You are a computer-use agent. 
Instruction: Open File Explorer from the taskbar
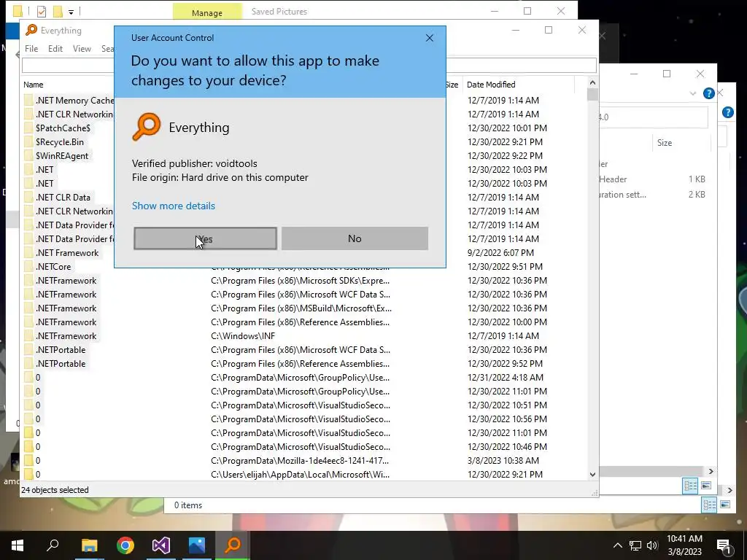point(89,545)
